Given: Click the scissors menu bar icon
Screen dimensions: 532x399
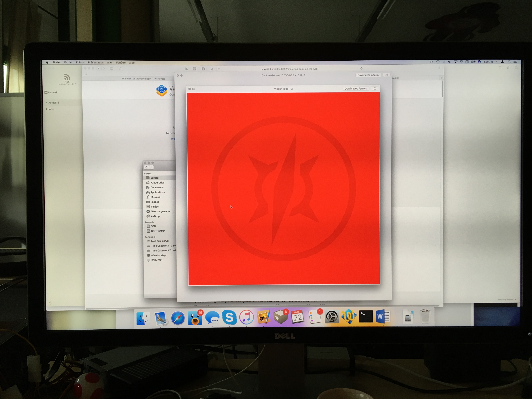Looking at the screenshot, I should coord(431,62).
